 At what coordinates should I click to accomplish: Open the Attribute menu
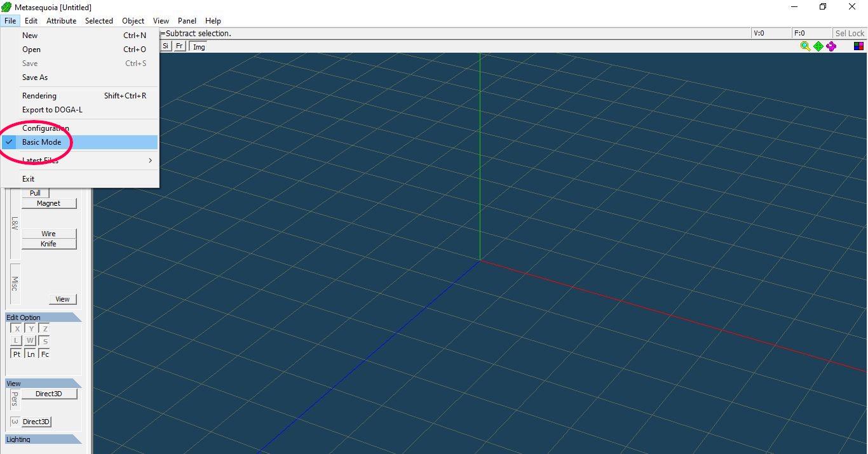(x=61, y=21)
